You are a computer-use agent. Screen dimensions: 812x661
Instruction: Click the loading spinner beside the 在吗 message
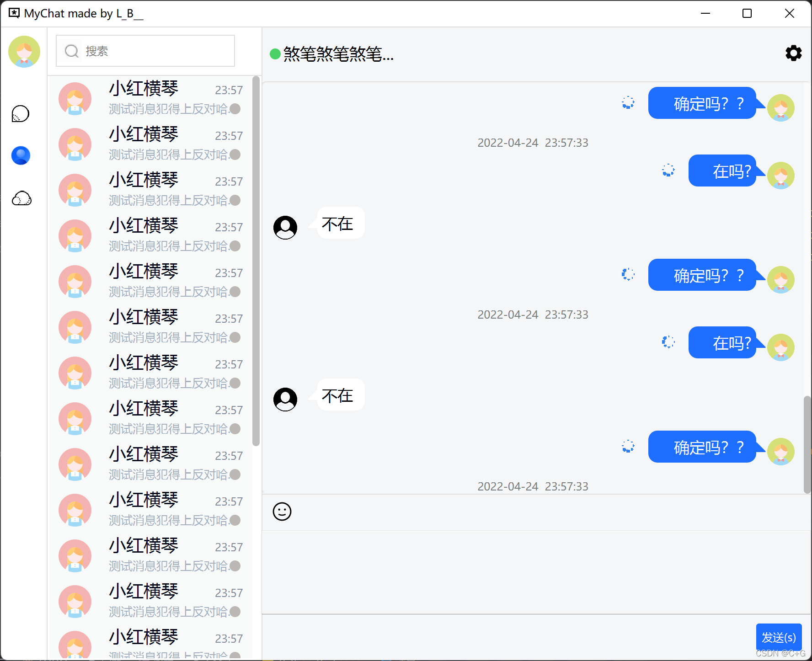(668, 171)
